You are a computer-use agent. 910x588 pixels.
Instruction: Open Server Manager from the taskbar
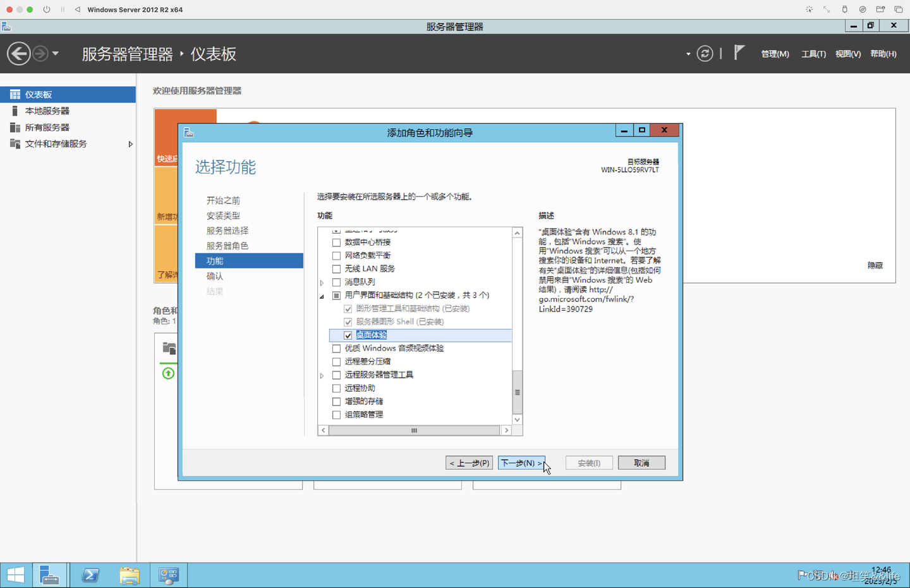(x=49, y=575)
